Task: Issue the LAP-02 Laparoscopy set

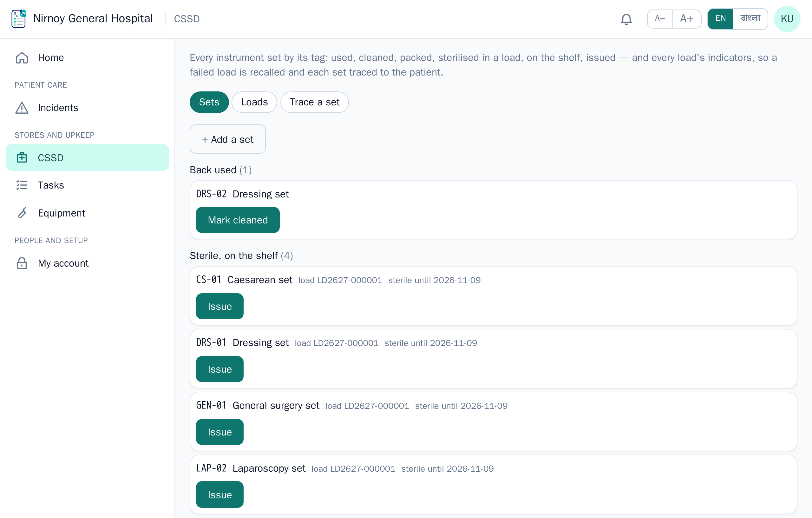Action: click(x=219, y=495)
